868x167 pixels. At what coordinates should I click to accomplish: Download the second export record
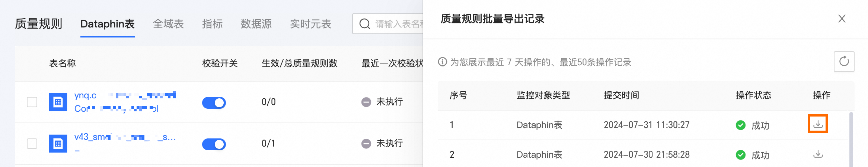pos(818,154)
